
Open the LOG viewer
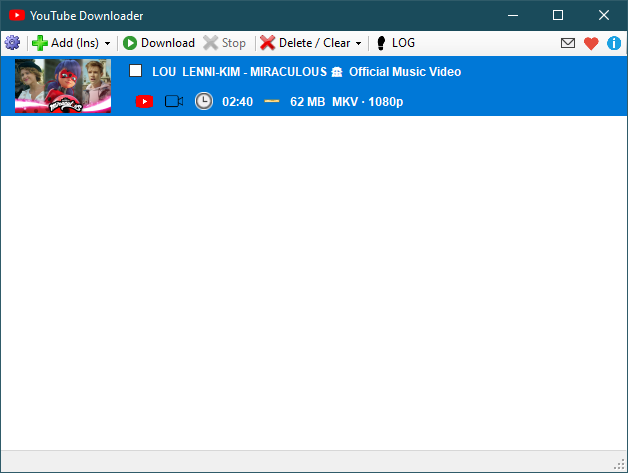[x=395, y=43]
